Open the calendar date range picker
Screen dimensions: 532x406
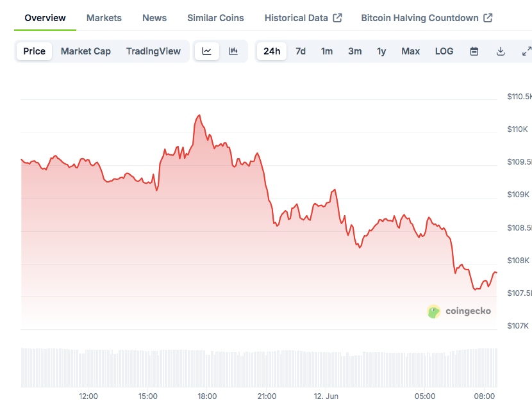pyautogui.click(x=474, y=51)
